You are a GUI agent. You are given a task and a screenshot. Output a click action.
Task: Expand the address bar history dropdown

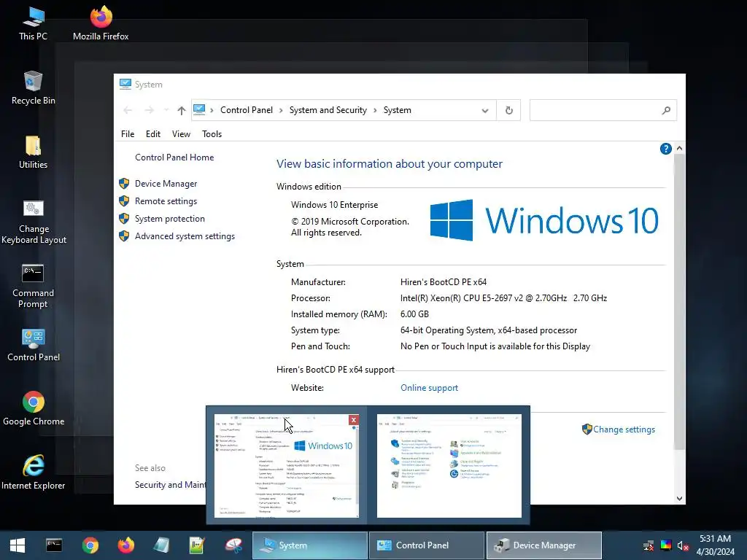click(x=485, y=111)
